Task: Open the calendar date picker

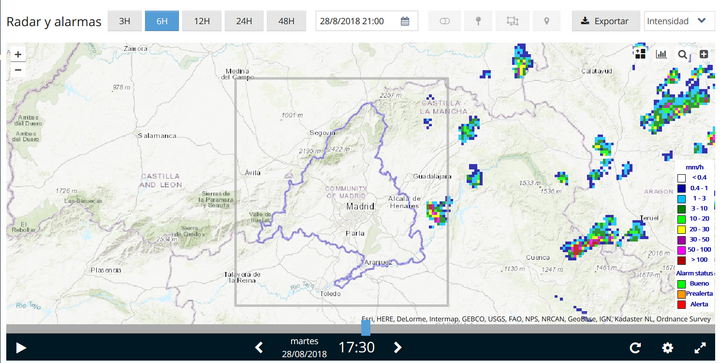Action: pos(405,21)
